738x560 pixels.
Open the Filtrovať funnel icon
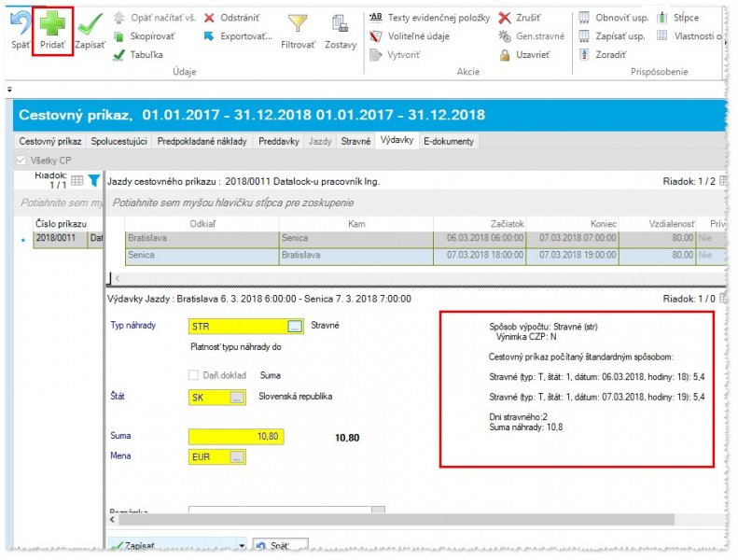pyautogui.click(x=298, y=24)
